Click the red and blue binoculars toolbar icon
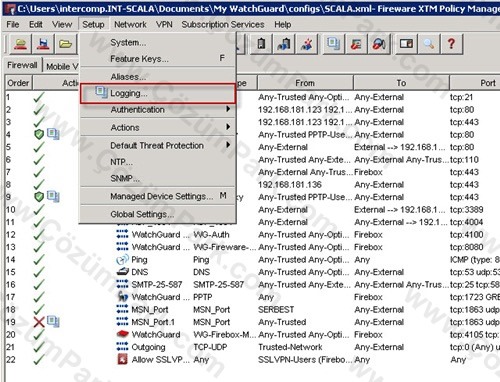This screenshot has width=500, height=382. (379, 44)
